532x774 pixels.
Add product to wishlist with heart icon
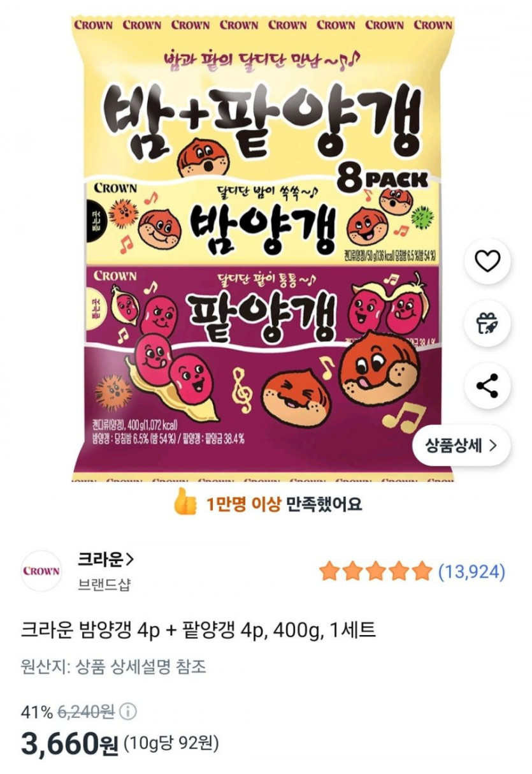point(487,261)
